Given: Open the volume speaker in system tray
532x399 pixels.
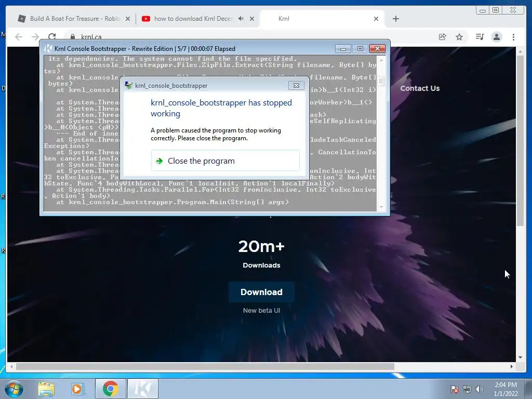Looking at the screenshot, I should click(480, 389).
